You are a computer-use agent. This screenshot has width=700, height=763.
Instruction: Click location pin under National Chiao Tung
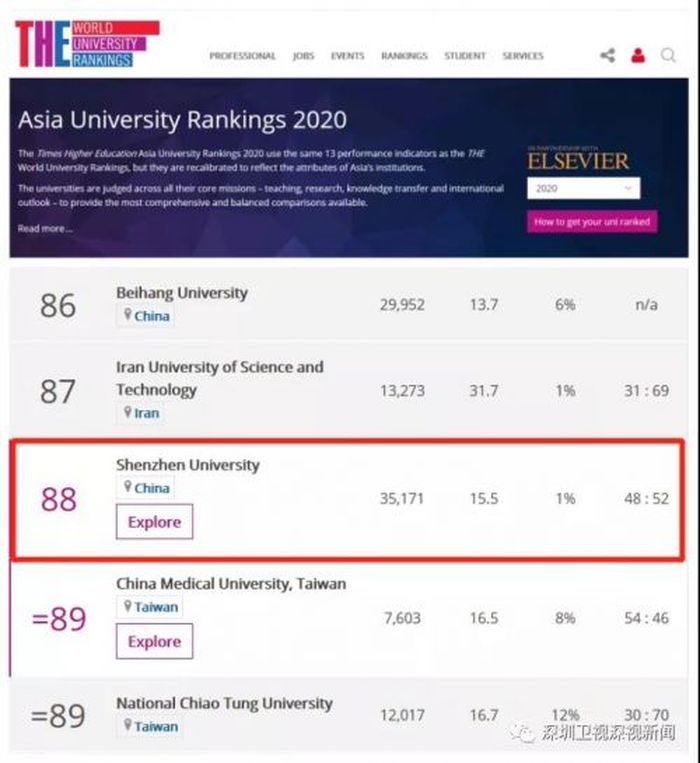point(127,726)
